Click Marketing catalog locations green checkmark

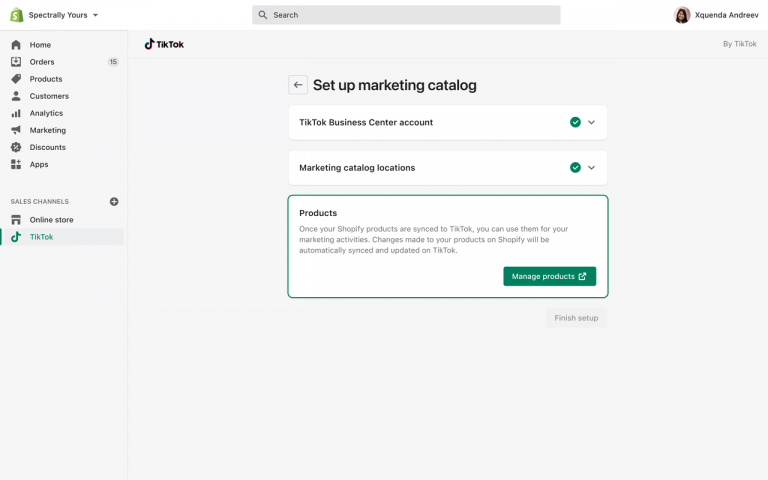pos(575,168)
